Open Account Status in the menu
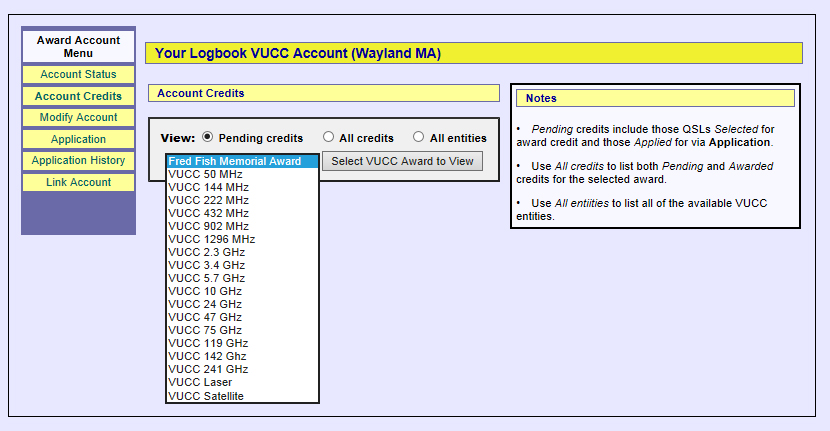Image resolution: width=830 pixels, height=431 pixels. pyautogui.click(x=78, y=75)
